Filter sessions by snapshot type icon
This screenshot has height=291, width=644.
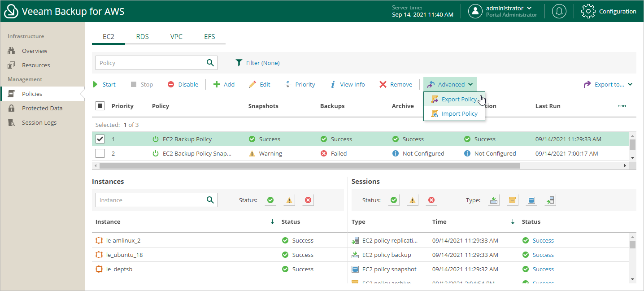click(x=531, y=200)
